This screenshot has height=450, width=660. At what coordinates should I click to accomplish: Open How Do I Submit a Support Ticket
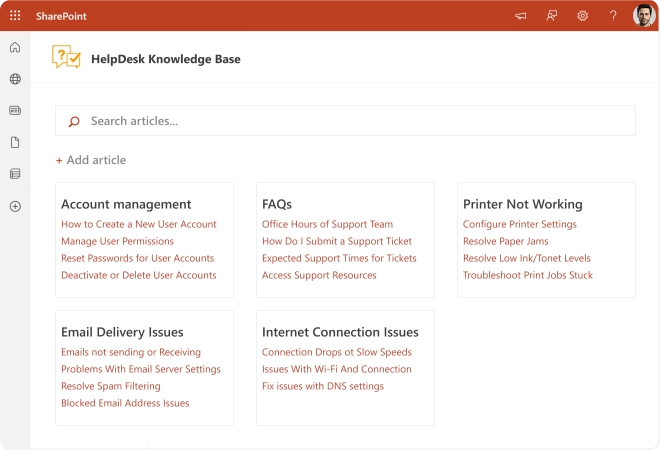pyautogui.click(x=337, y=241)
